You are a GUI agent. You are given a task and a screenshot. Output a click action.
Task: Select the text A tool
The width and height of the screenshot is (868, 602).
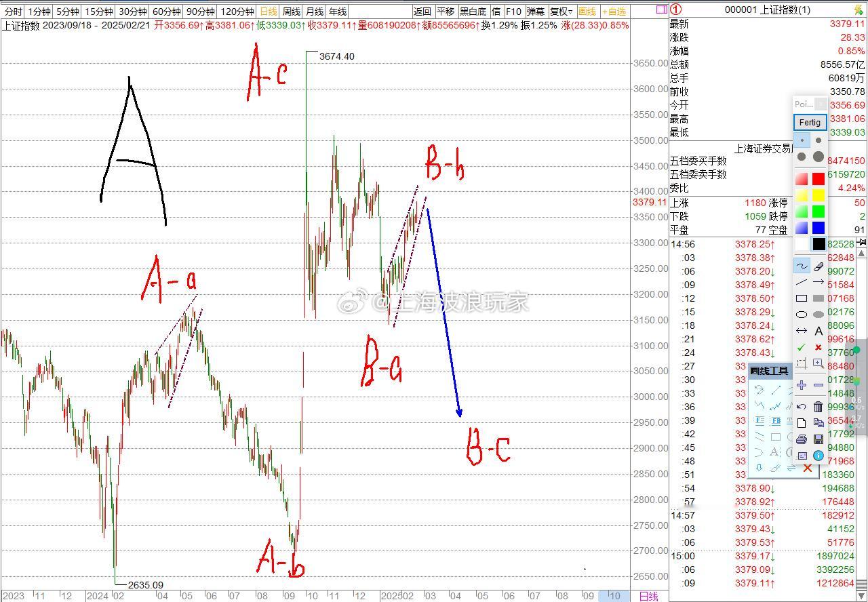pyautogui.click(x=818, y=331)
